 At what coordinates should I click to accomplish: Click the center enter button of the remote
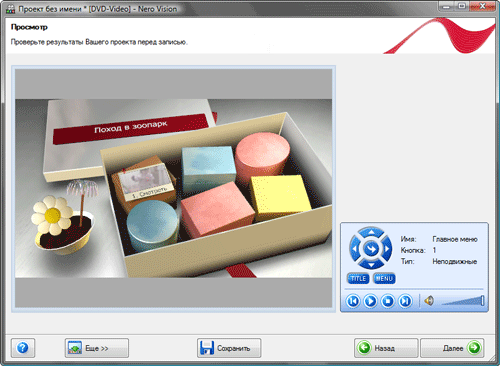(x=371, y=248)
